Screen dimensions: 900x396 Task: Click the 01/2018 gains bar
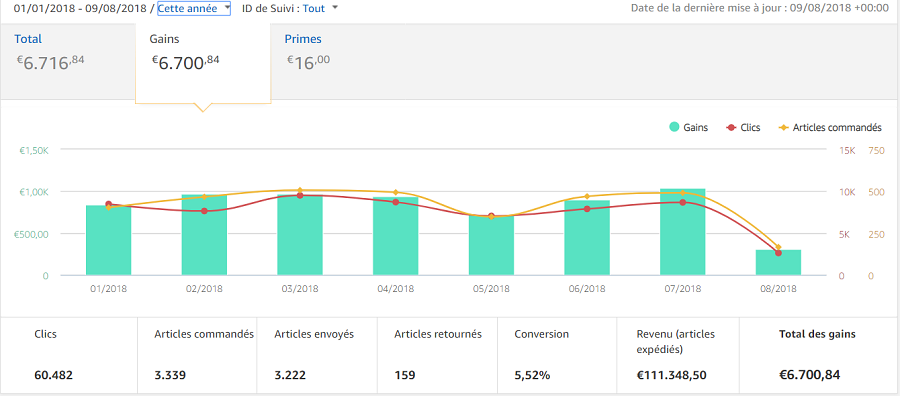[108, 240]
